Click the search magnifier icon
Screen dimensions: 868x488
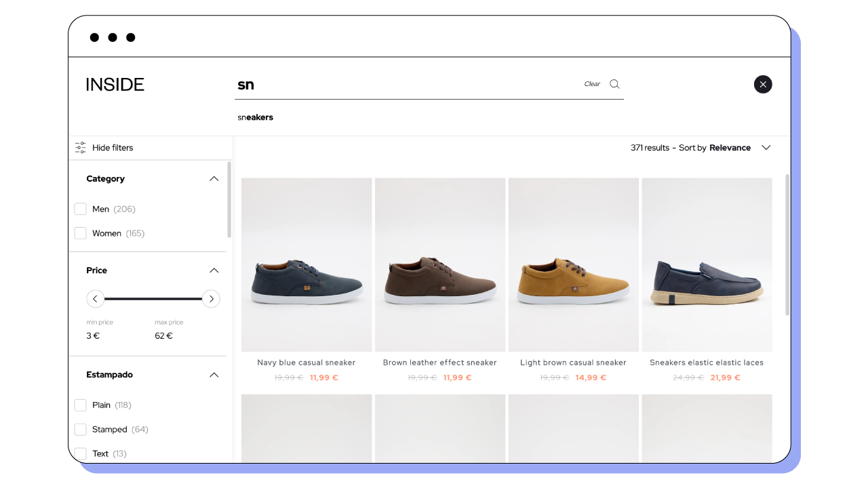614,83
